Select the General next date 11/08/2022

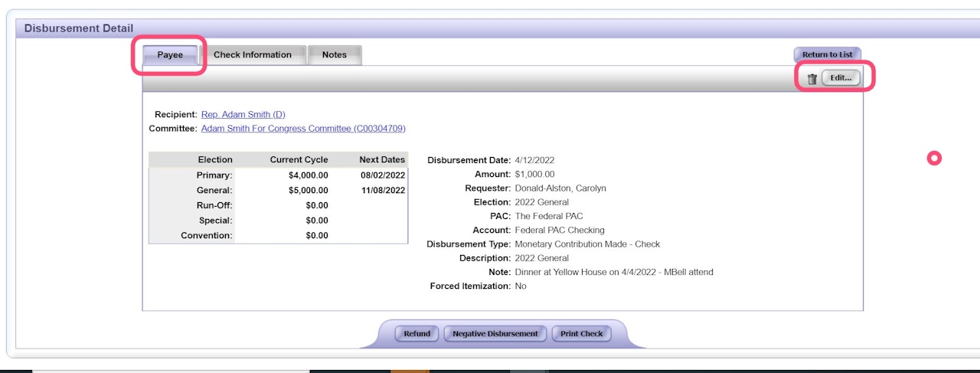pyautogui.click(x=383, y=190)
